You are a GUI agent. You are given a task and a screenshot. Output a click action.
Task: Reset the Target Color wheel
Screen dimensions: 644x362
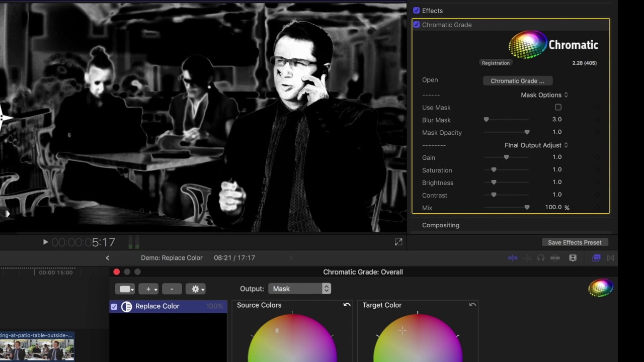tap(472, 305)
